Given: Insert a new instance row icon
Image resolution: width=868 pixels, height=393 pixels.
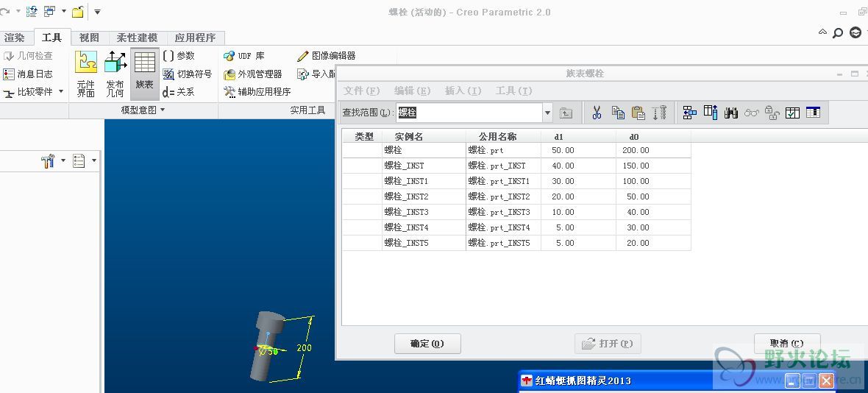Looking at the screenshot, I should [x=690, y=113].
